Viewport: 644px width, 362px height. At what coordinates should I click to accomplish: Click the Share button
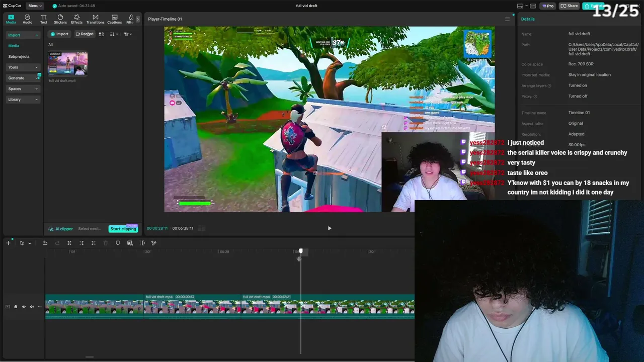570,6
